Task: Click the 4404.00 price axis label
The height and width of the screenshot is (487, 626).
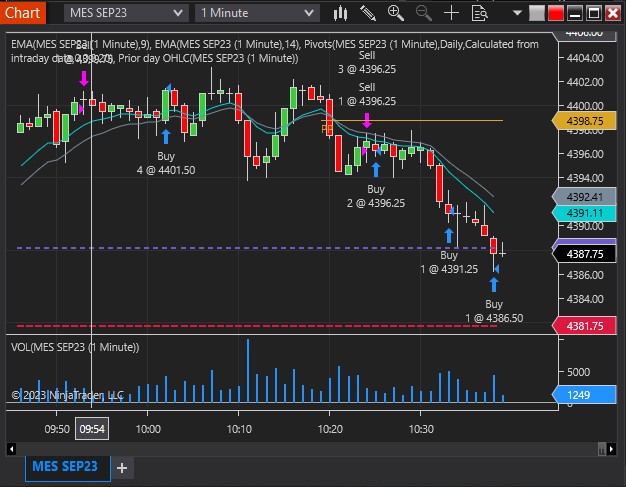Action: point(585,58)
